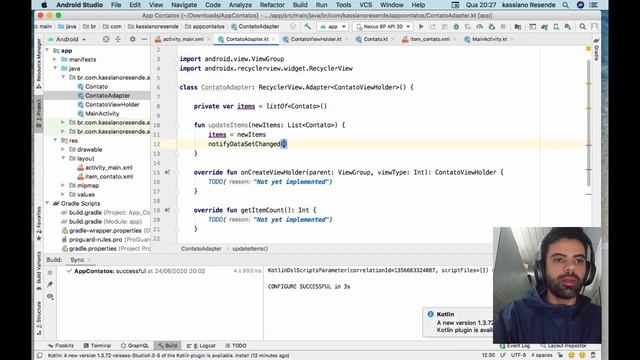Click the Kotlin notification info icon
This screenshot has width=640, height=360.
(x=430, y=314)
